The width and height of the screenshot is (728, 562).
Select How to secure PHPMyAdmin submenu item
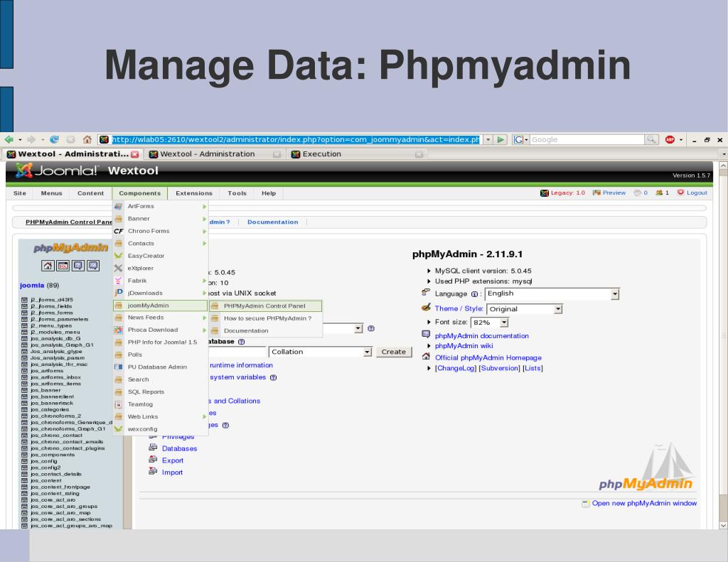(265, 318)
